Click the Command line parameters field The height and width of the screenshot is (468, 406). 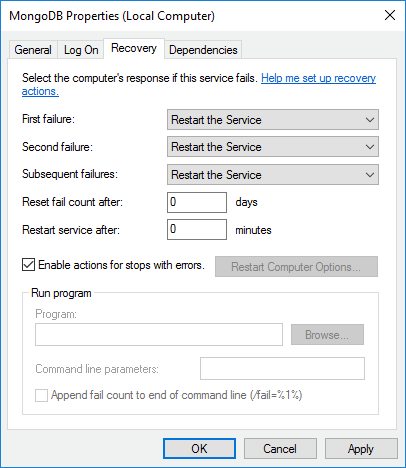coord(282,369)
